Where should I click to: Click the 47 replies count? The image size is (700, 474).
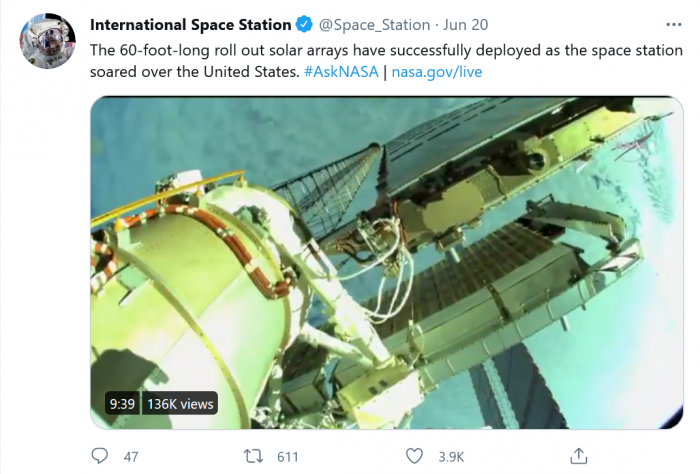(x=130, y=457)
